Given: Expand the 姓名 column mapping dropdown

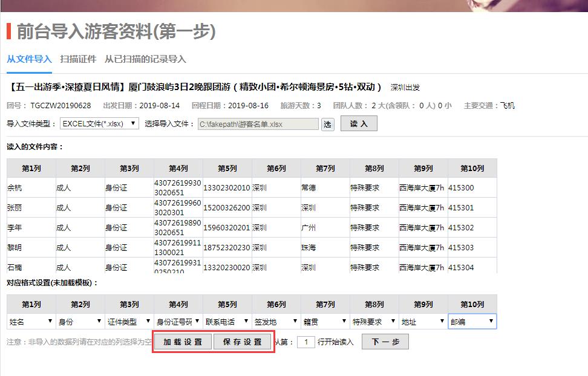Looking at the screenshot, I should pos(31,322).
